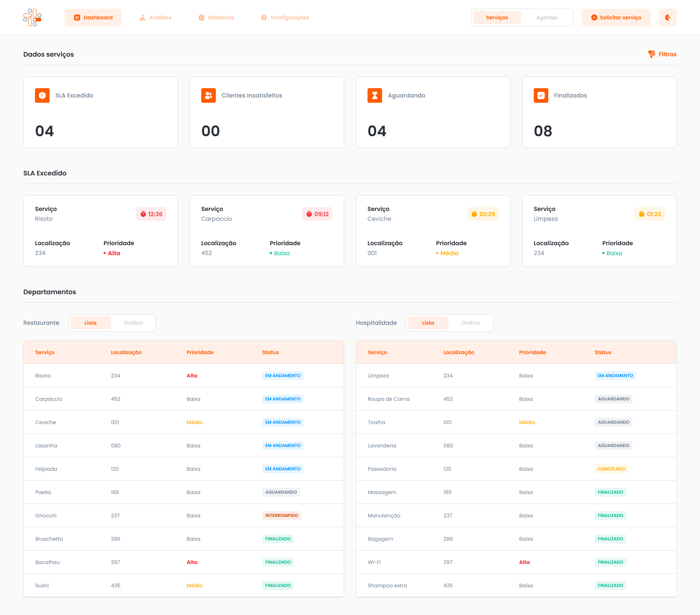Open the Ceviche SLA service card
The width and height of the screenshot is (700, 615).
(433, 231)
